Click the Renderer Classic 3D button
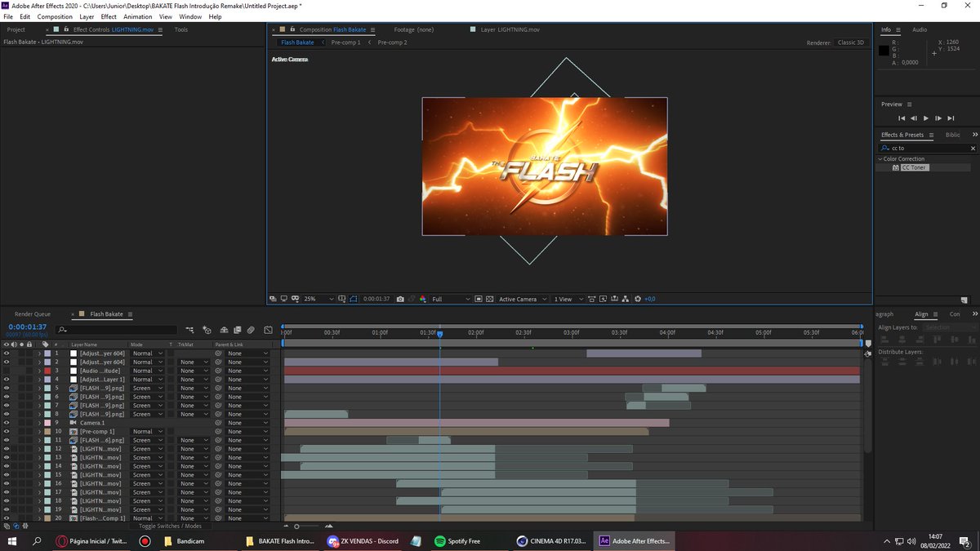 (x=851, y=42)
